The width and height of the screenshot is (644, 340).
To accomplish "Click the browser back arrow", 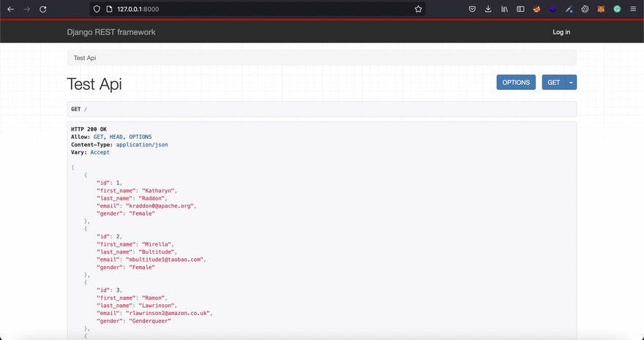I will (10, 9).
